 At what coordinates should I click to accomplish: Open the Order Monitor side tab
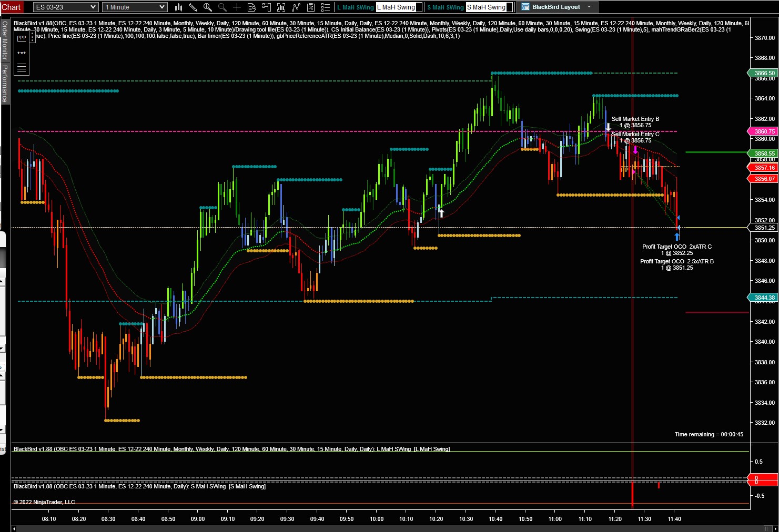[x=5, y=41]
